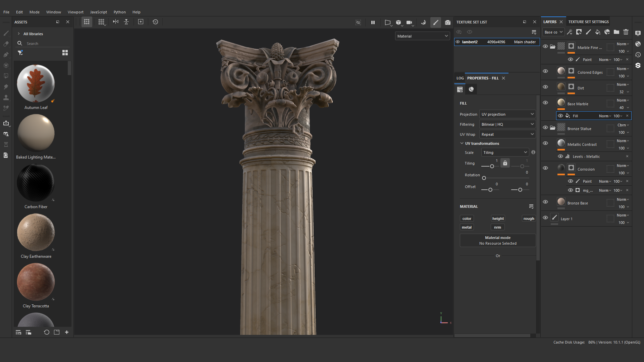Toggle symmetry mirror icon in top toolbar

[116, 22]
